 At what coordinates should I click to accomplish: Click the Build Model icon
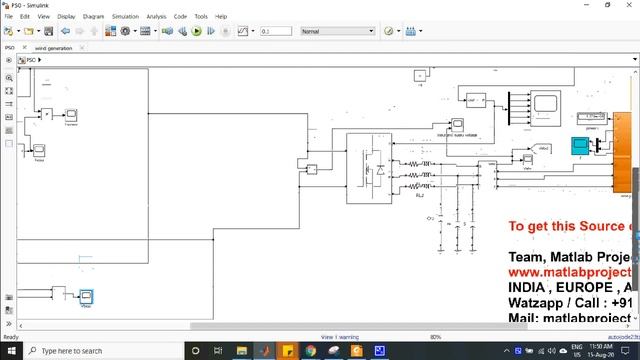[411, 31]
